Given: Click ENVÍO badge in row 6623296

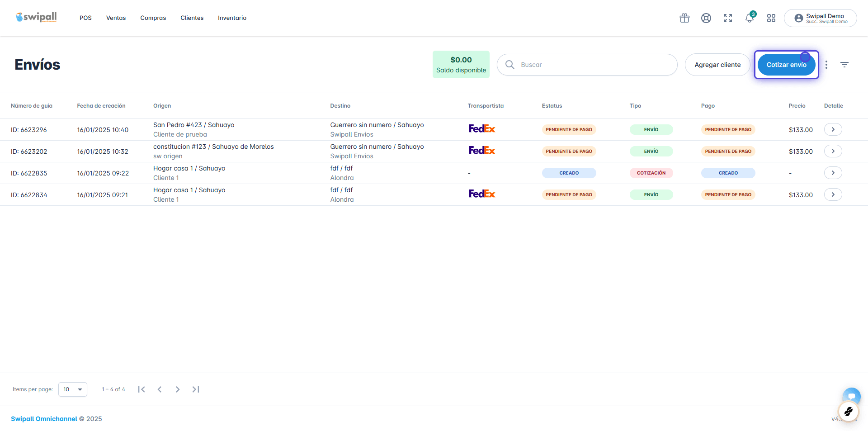Looking at the screenshot, I should click(x=651, y=129).
